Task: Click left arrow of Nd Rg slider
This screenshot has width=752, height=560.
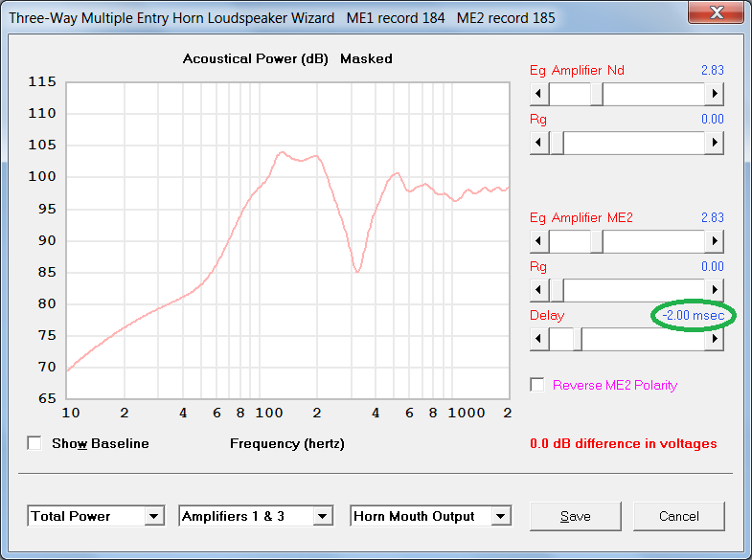Action: pos(539,143)
